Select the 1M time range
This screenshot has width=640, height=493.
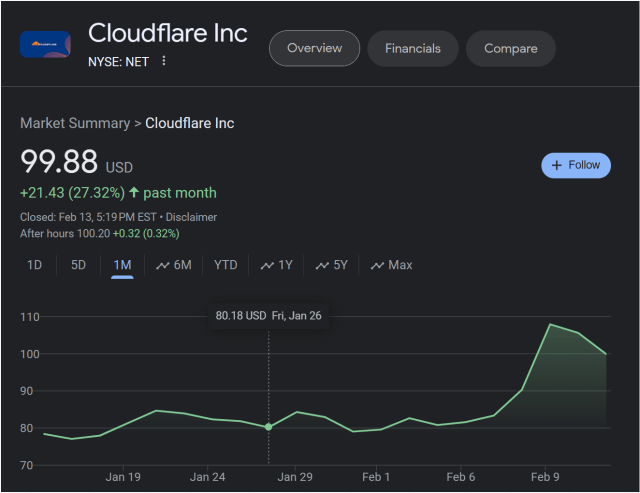[122, 265]
